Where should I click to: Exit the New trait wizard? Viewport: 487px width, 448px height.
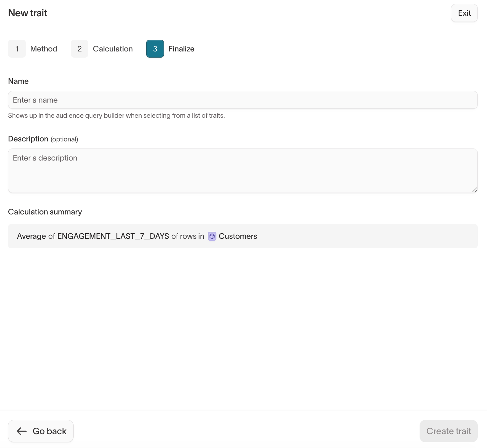pyautogui.click(x=464, y=13)
